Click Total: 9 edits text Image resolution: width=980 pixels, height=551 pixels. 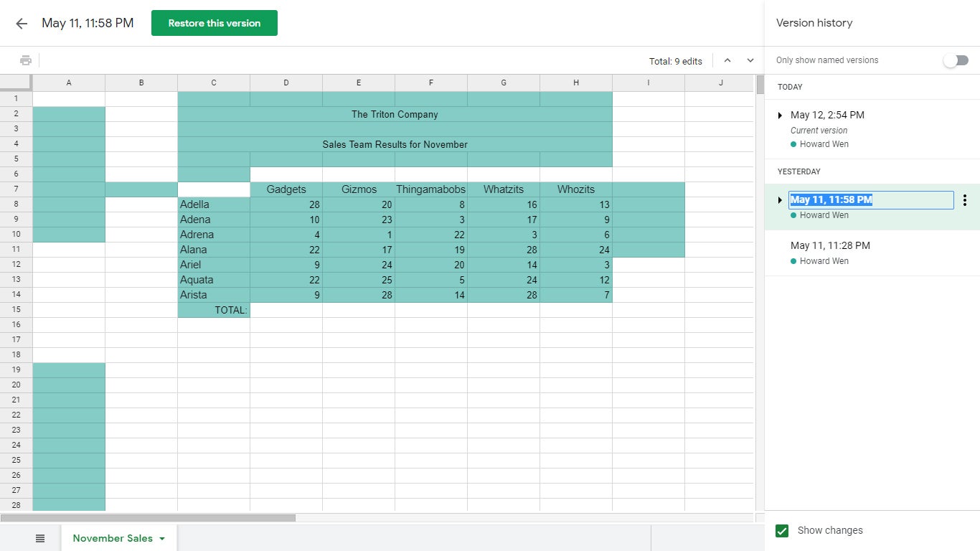676,61
